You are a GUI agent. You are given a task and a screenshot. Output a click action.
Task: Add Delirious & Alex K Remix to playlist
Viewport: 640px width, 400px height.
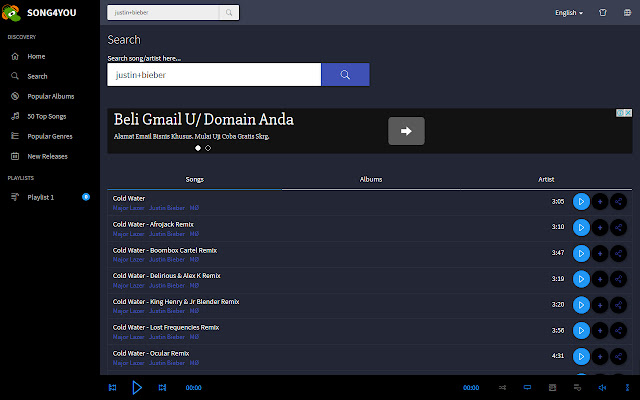[x=600, y=279]
